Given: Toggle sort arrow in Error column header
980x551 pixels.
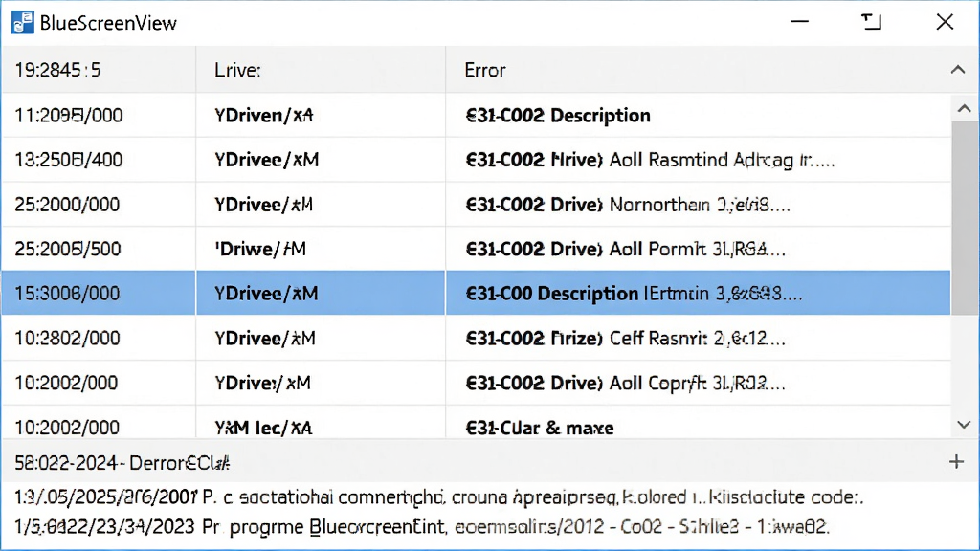Looking at the screenshot, I should pyautogui.click(x=957, y=70).
